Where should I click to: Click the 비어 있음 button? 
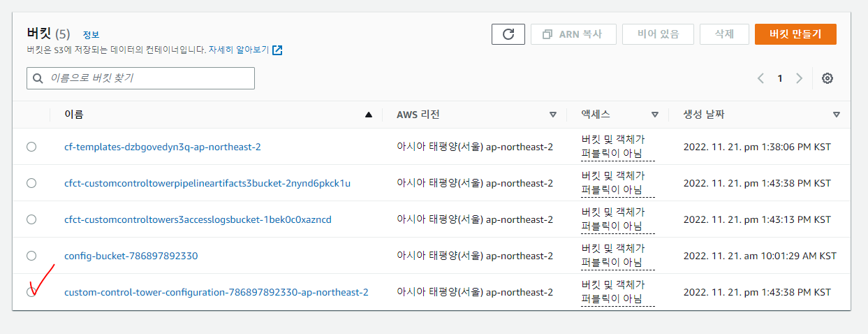tap(659, 34)
